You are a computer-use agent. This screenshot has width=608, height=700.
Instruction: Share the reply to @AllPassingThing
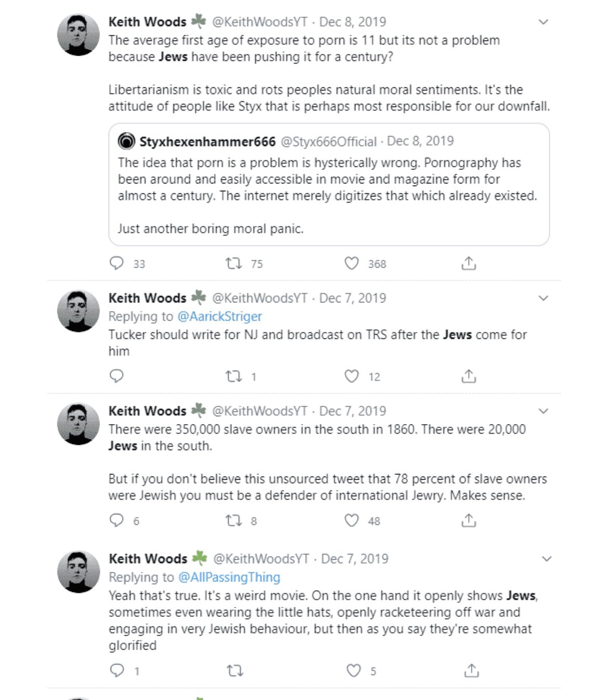pos(471,670)
